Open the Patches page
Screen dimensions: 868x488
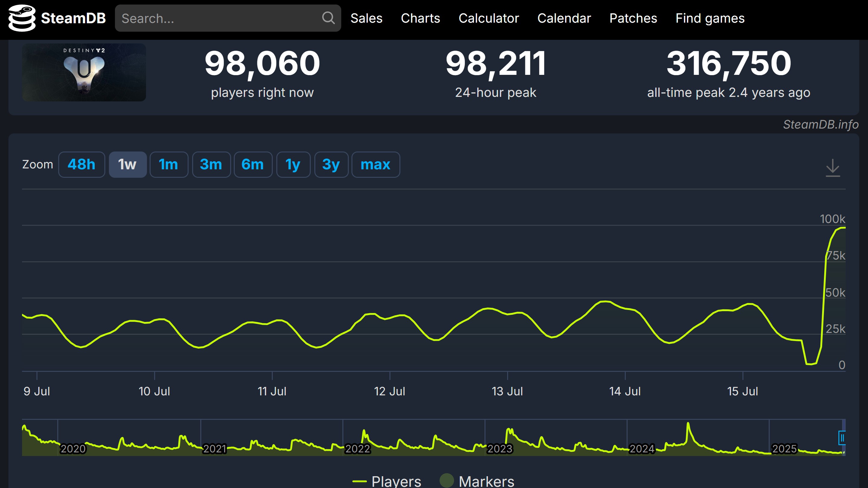coord(633,18)
